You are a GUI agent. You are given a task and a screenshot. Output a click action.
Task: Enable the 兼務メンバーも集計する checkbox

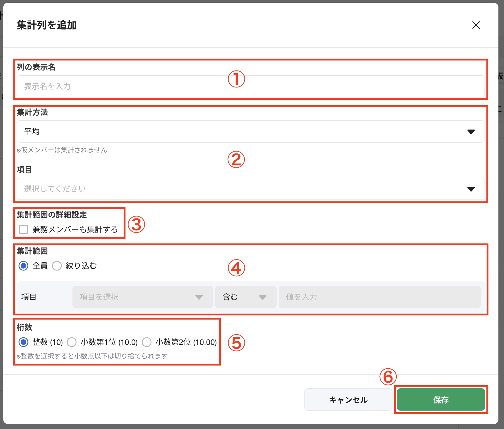[23, 230]
